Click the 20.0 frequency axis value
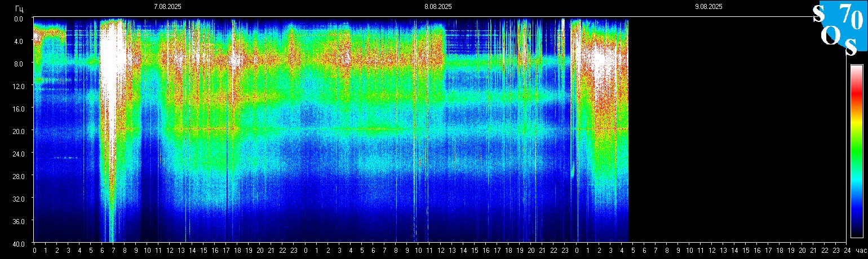868x259 pixels. [x=17, y=131]
